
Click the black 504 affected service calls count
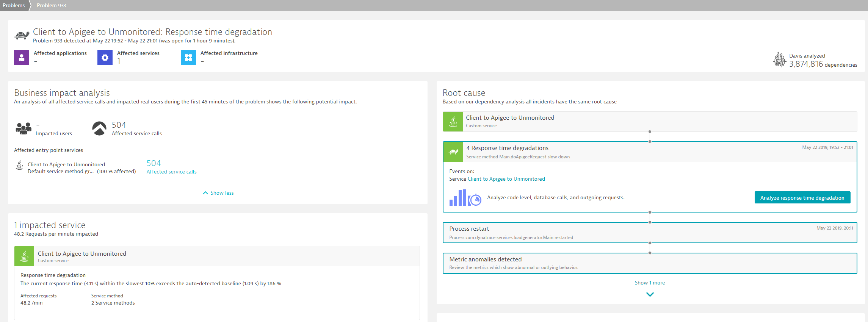click(119, 125)
